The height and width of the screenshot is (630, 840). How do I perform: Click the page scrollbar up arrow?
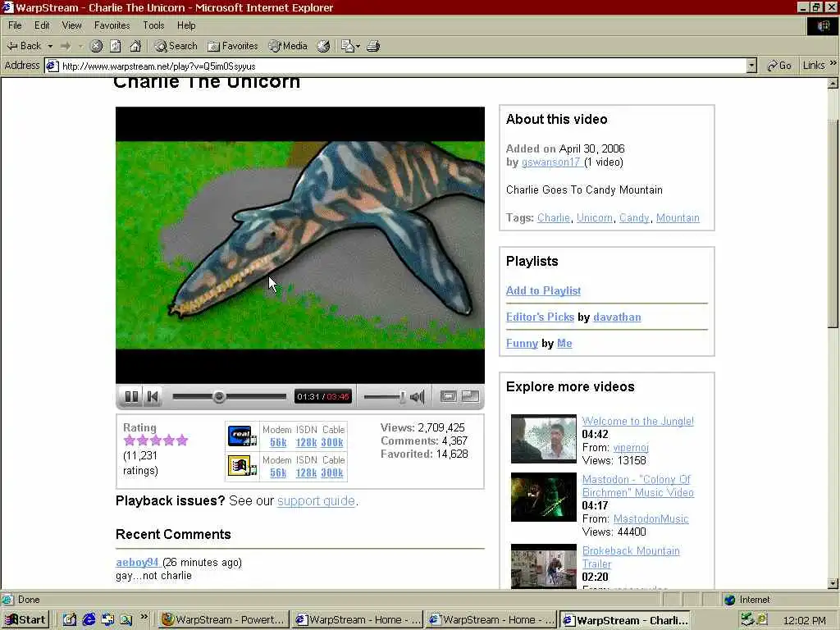point(833,83)
